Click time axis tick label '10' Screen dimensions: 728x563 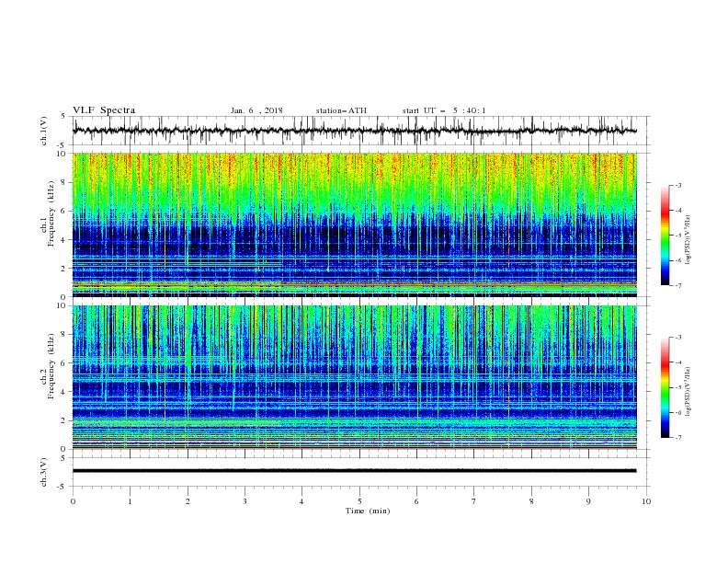pos(646,501)
